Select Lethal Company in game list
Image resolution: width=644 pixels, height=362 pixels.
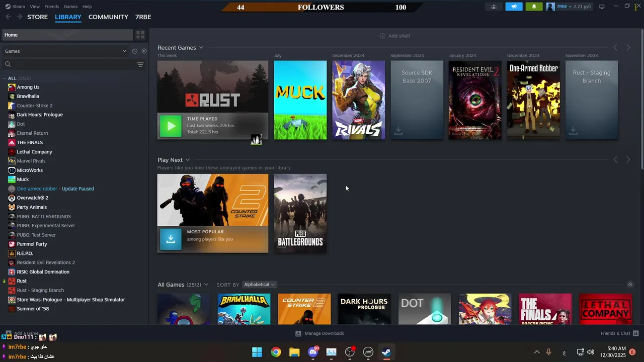tap(34, 151)
